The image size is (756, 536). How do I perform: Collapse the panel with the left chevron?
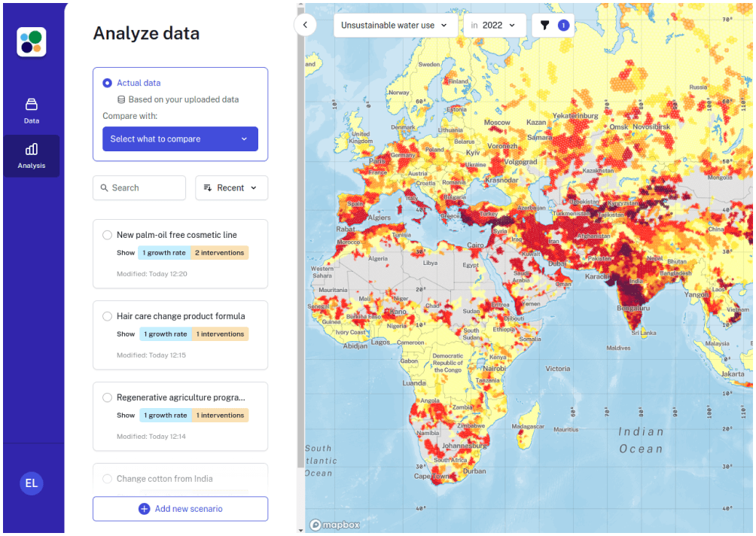(x=305, y=25)
